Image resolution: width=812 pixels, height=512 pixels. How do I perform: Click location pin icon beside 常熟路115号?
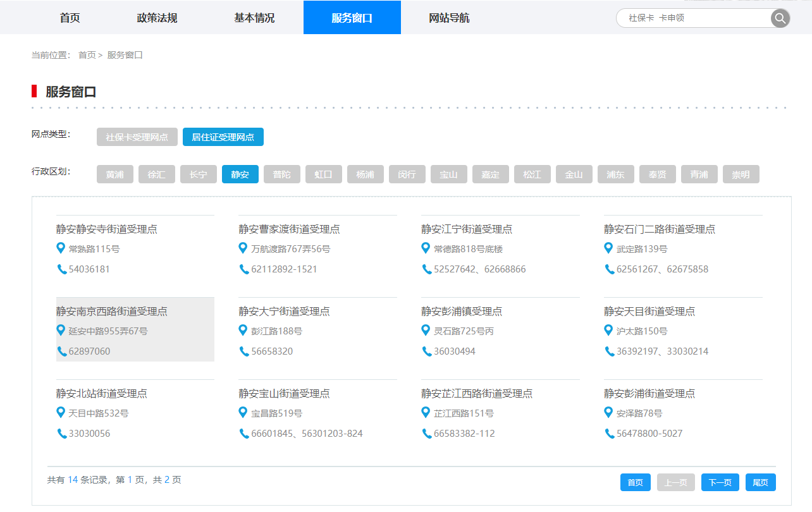(x=61, y=248)
